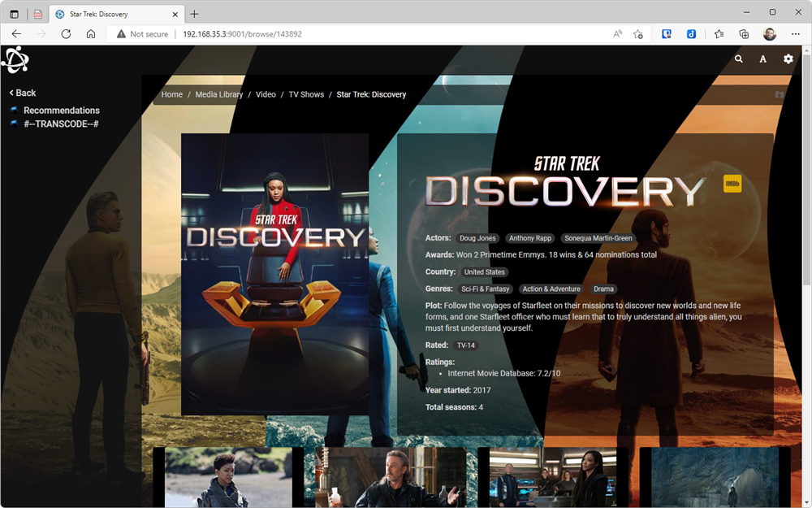Image resolution: width=812 pixels, height=508 pixels.
Task: Click the Sonequa Martin-Green actor tag
Action: [x=598, y=238]
